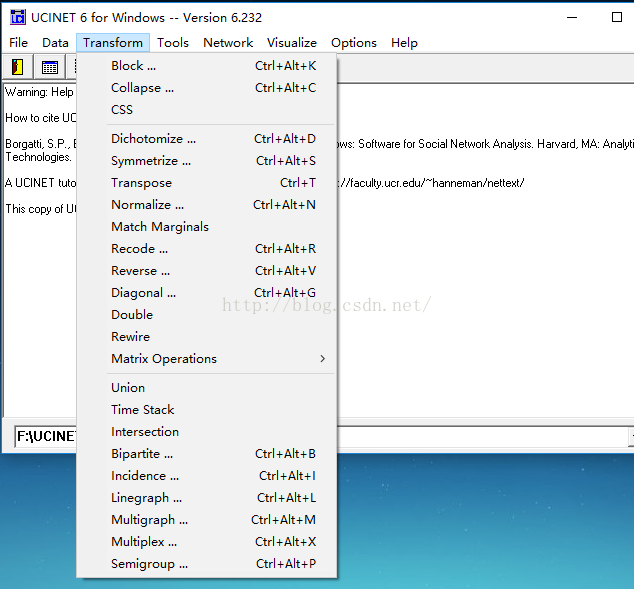Screen dimensions: 634x589
Task: Select Intersection menu entry
Action: pyautogui.click(x=206, y=432)
